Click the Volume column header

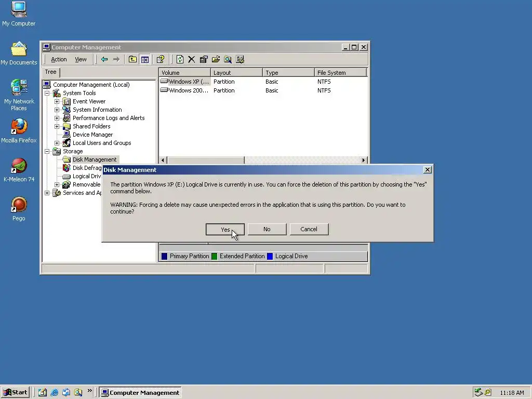(185, 73)
